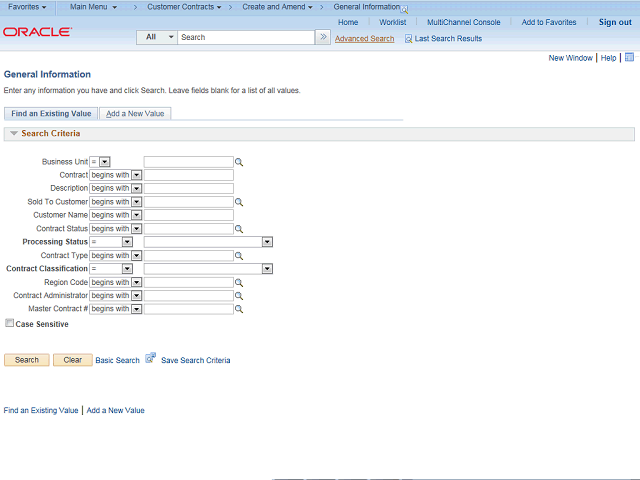Click the search icon after General Information breadcrumb
The height and width of the screenshot is (480, 640).
pos(404,10)
